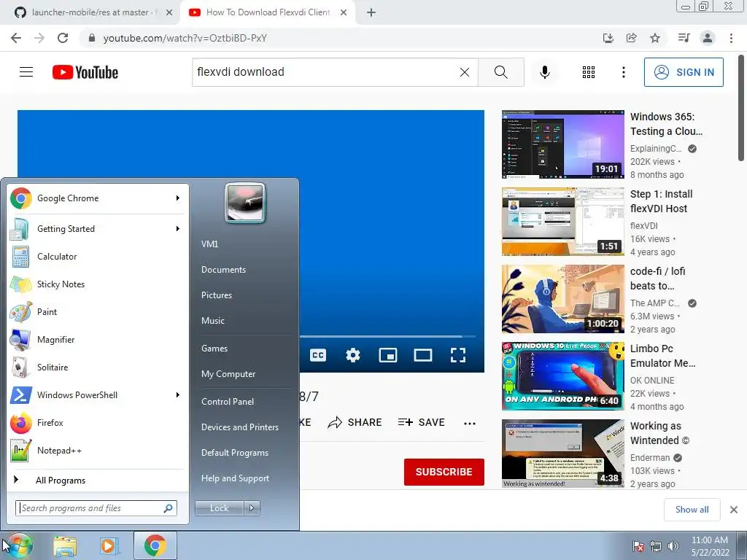Expand the Windows PowerShell jump list arrow
747x560 pixels.
coord(178,394)
